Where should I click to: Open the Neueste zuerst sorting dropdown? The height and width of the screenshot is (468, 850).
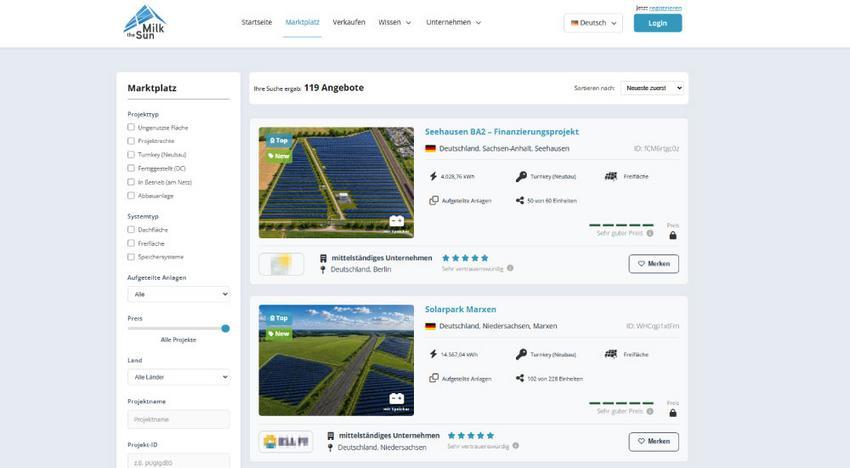point(653,88)
